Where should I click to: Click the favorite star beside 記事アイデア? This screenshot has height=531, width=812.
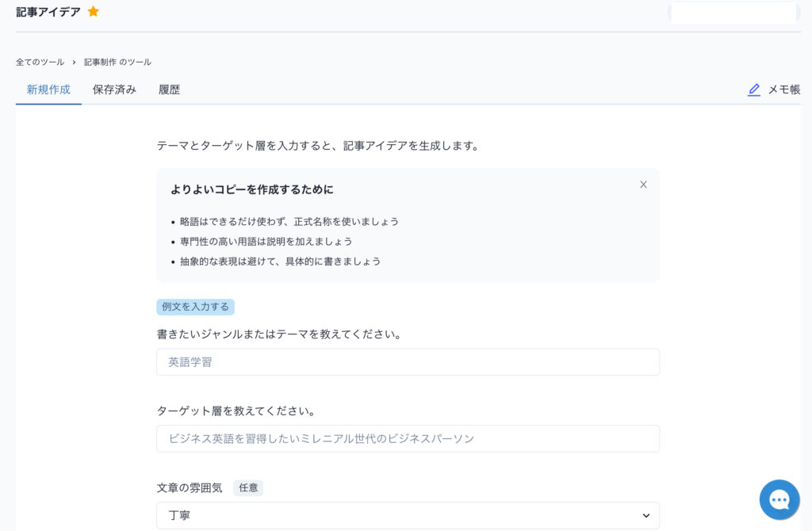pyautogui.click(x=94, y=12)
